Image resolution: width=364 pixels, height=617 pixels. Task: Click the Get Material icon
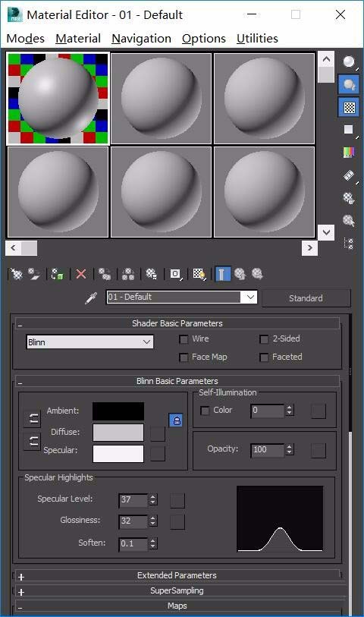17,274
